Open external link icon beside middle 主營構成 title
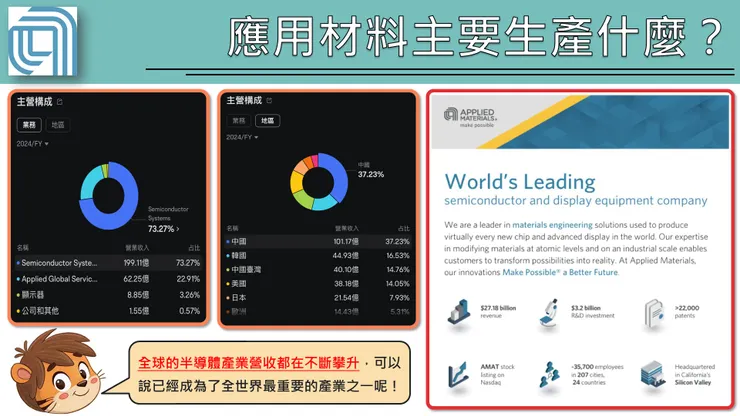740x416 pixels. coord(269,100)
